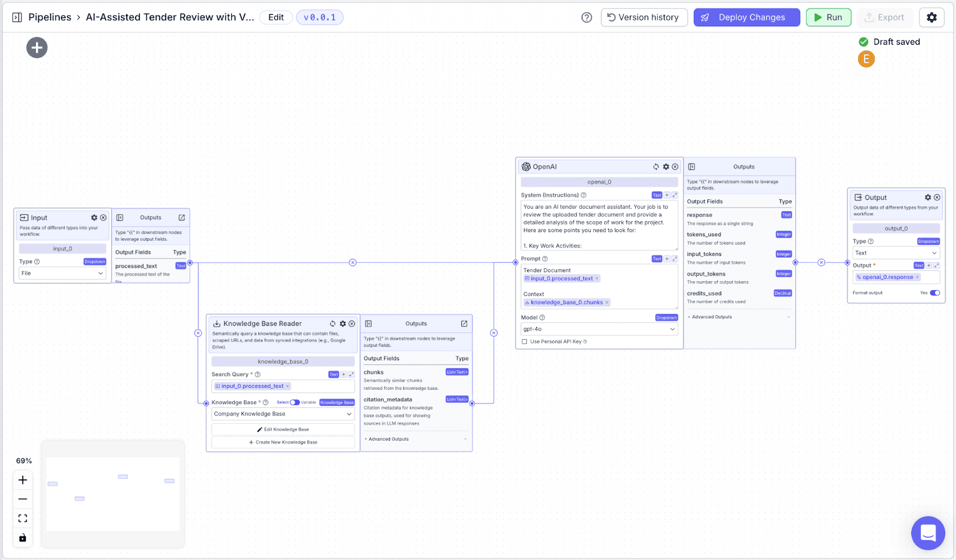This screenshot has width=956, height=560.
Task: Lock the canvas with the padlock icon
Action: pyautogui.click(x=23, y=537)
